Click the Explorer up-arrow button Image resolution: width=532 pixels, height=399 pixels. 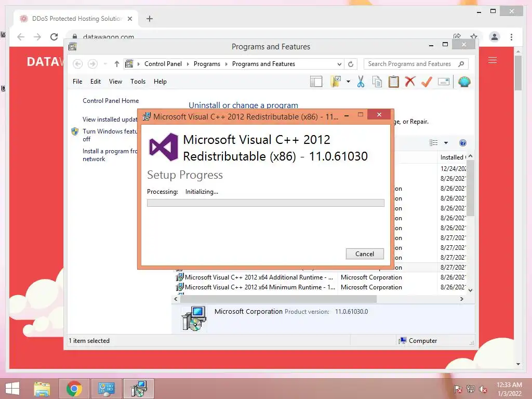(117, 64)
